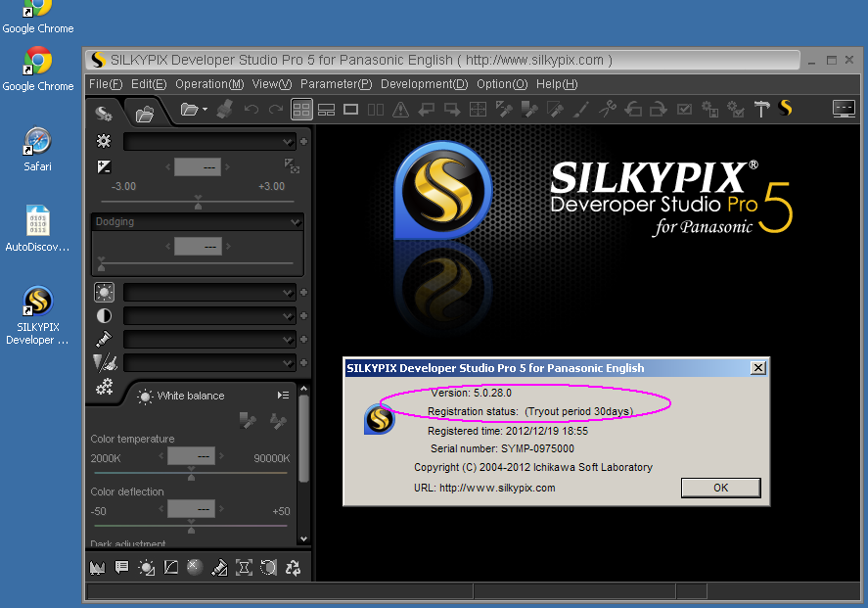Toggle the grid display icon

click(x=478, y=110)
